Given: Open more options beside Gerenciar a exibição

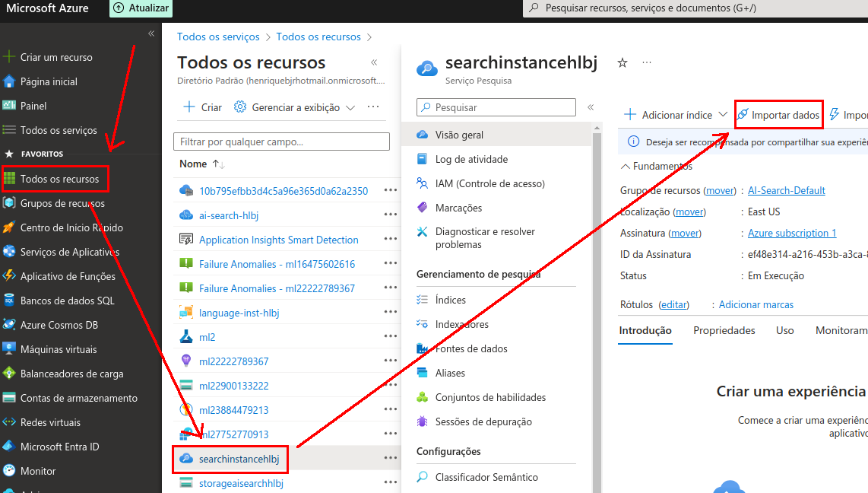Looking at the screenshot, I should 374,107.
